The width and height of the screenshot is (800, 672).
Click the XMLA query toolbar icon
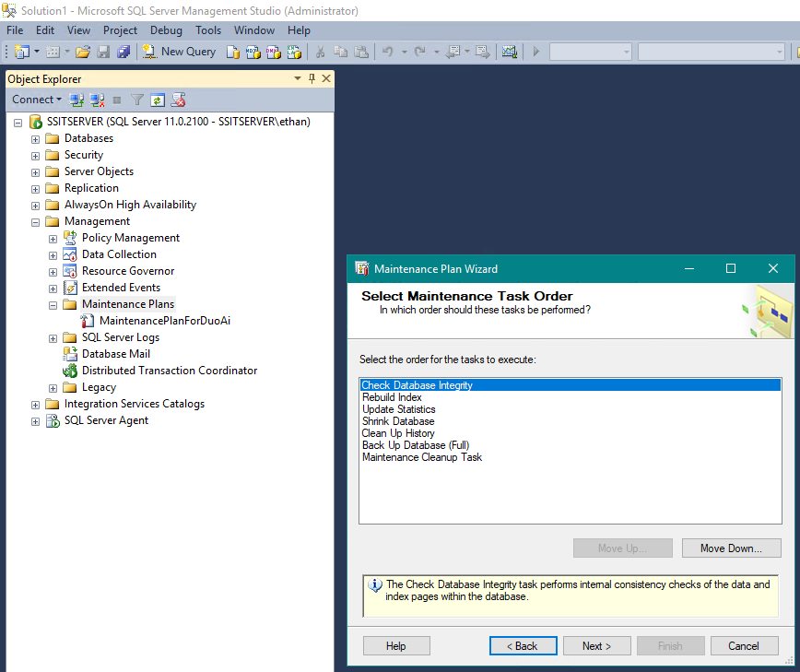tap(294, 52)
